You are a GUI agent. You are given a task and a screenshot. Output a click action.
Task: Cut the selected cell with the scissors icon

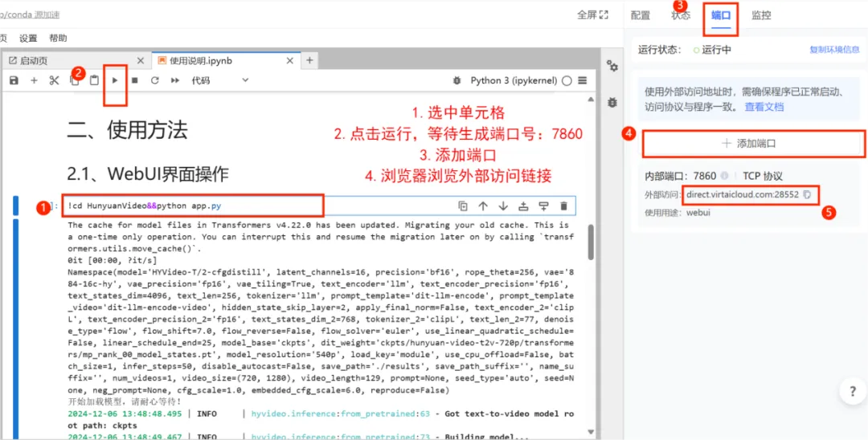click(x=54, y=81)
